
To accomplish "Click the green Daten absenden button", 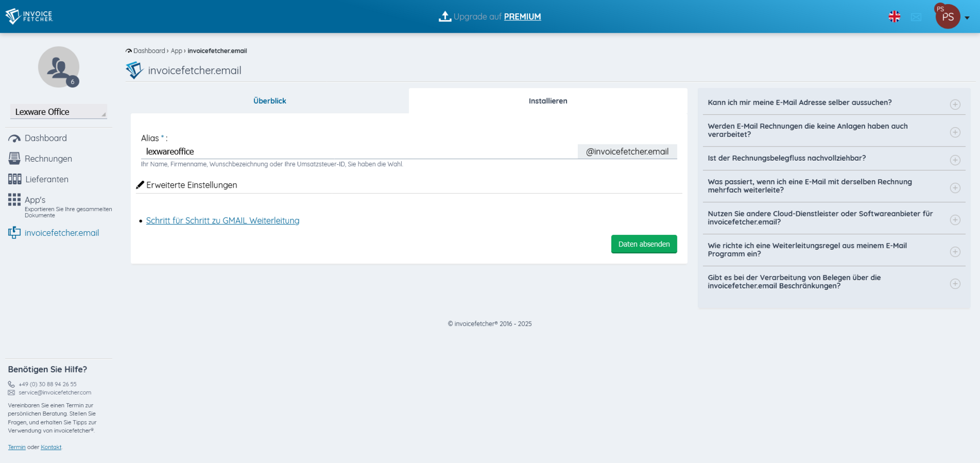I will tap(644, 244).
